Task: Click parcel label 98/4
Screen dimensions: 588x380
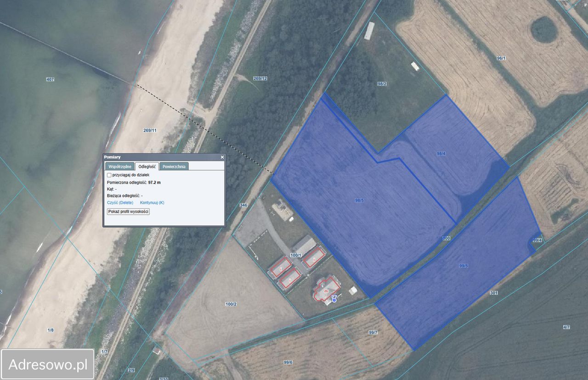Action: pos(441,153)
